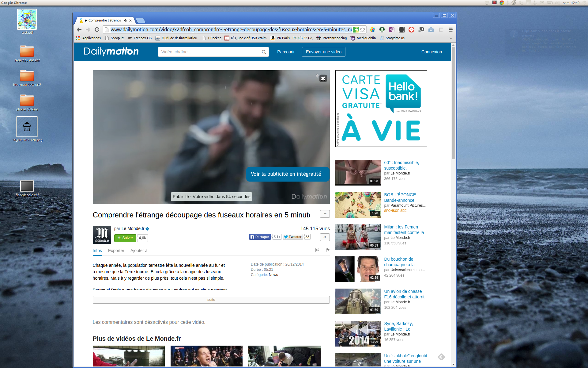Open the clock sam. 12:40 indicator

(571, 3)
